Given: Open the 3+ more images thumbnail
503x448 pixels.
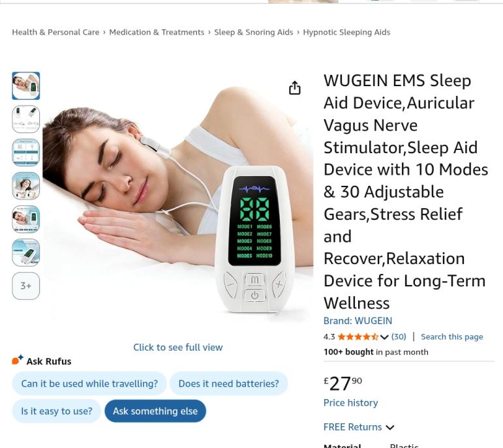Looking at the screenshot, I should (26, 286).
